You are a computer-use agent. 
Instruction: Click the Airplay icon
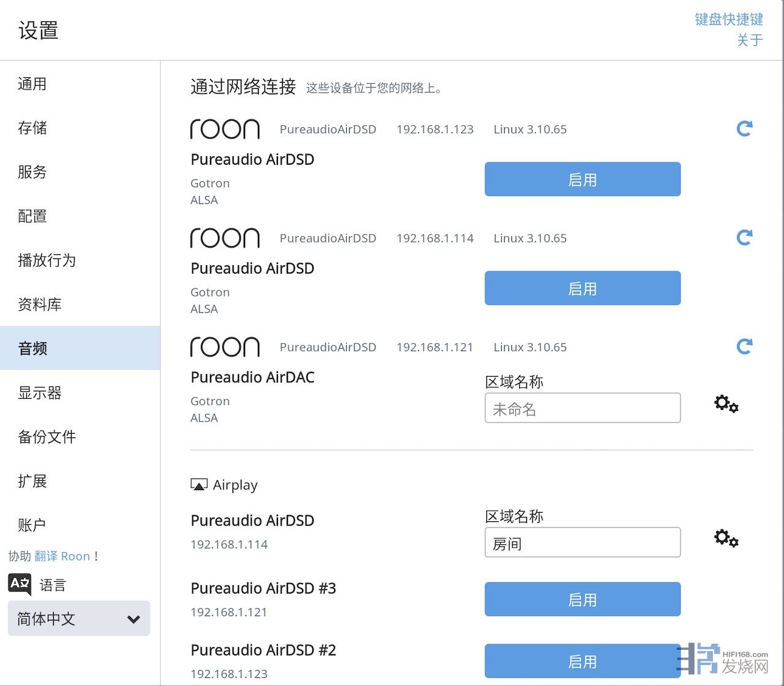199,485
